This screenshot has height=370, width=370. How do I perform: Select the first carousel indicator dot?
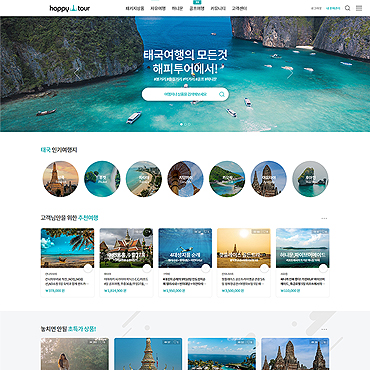point(181,124)
